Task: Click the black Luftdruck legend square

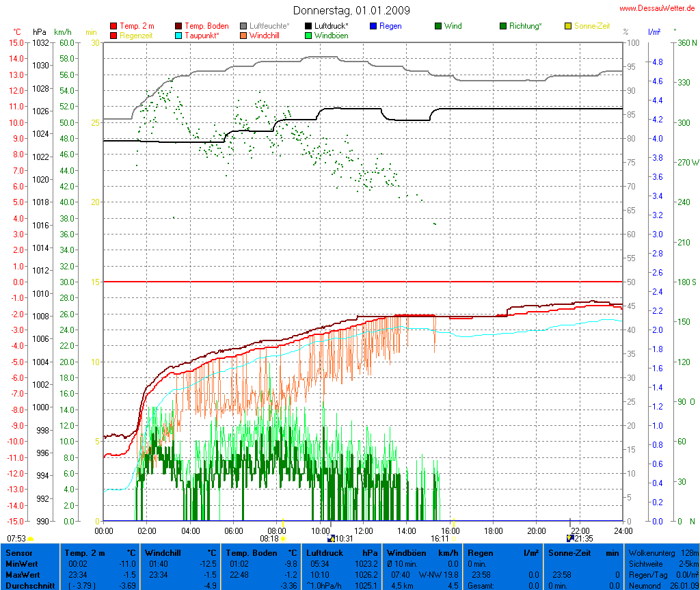Action: [x=308, y=26]
